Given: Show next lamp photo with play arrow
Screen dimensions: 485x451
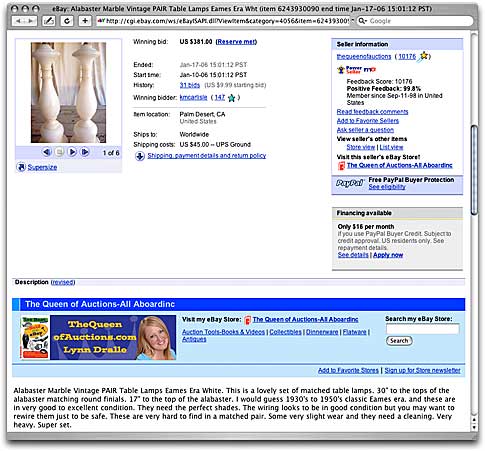Looking at the screenshot, I should pos(72,152).
